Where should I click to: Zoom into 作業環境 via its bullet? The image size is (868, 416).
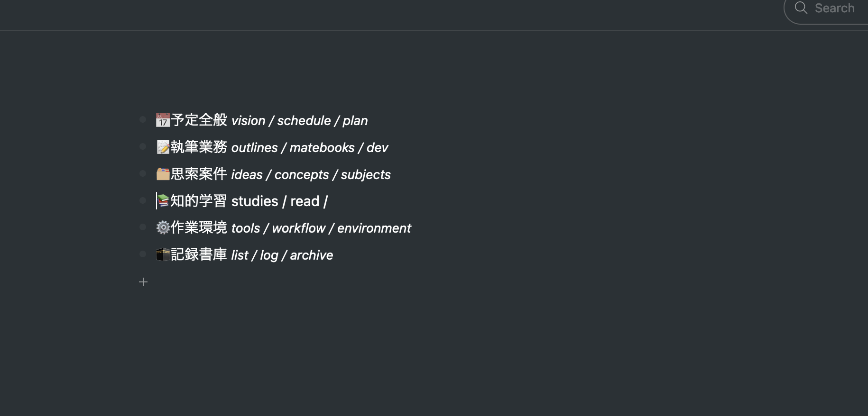(143, 227)
